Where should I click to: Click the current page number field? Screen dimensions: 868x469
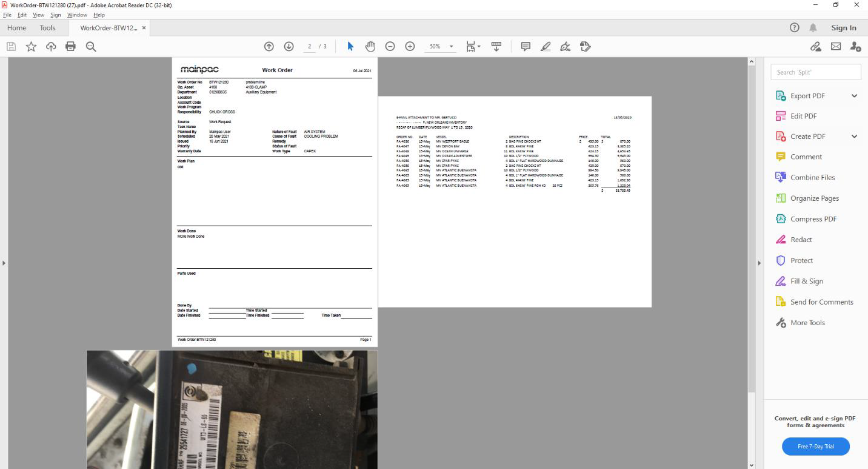click(x=309, y=47)
